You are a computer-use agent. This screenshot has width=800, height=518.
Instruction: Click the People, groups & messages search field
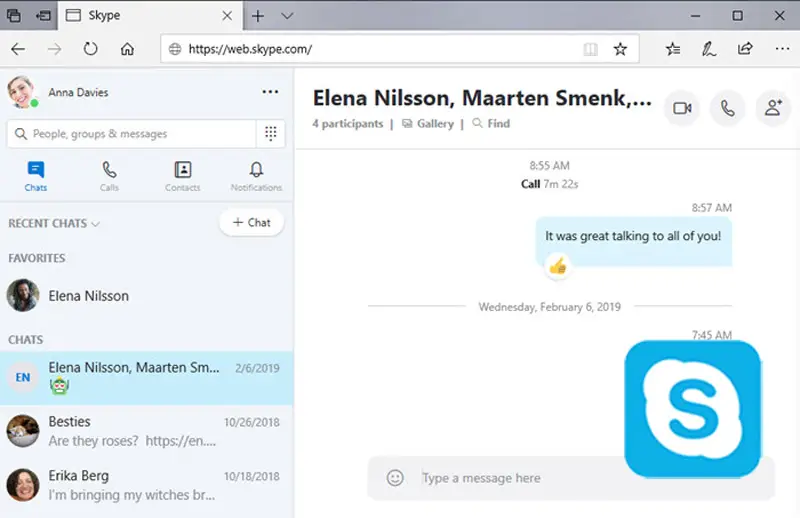point(133,134)
